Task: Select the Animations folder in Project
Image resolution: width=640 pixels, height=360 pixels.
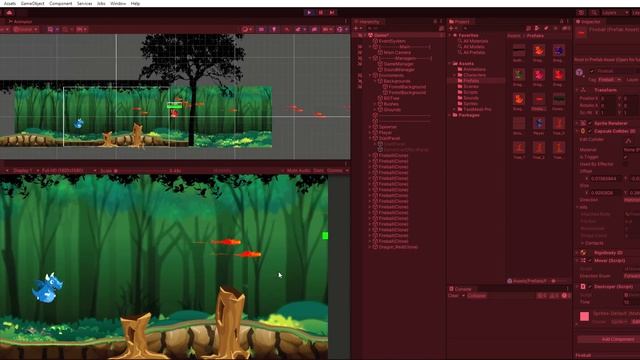Action: (474, 69)
